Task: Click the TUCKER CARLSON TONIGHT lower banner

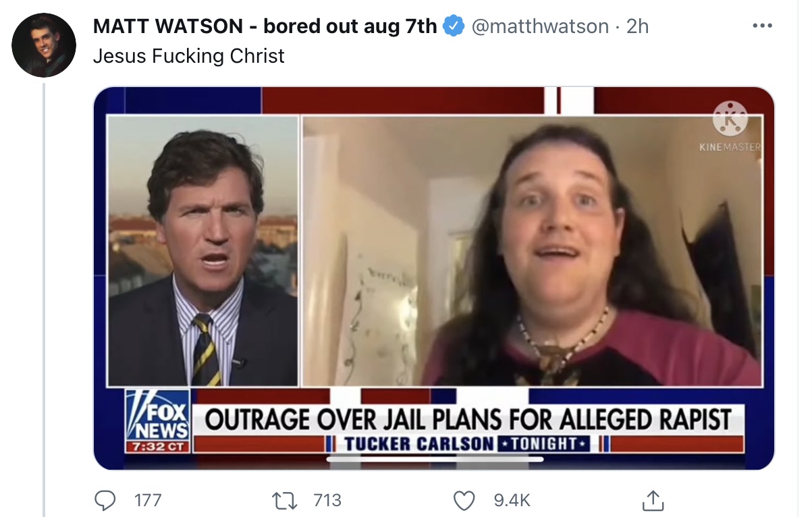Action: [468, 443]
